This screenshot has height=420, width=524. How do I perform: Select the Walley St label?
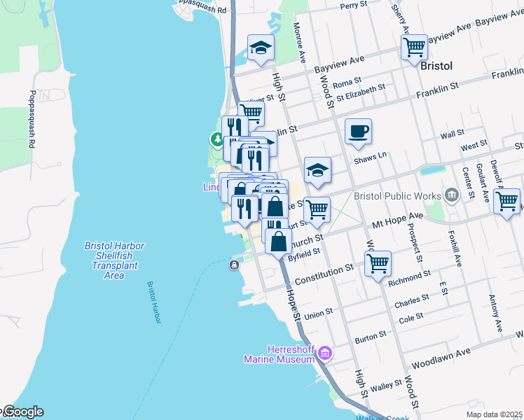coord(386,386)
